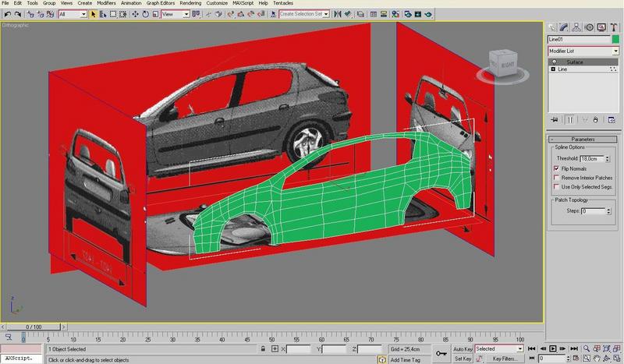Open the Material Editor icon
This screenshot has height=364, width=624.
point(395,14)
